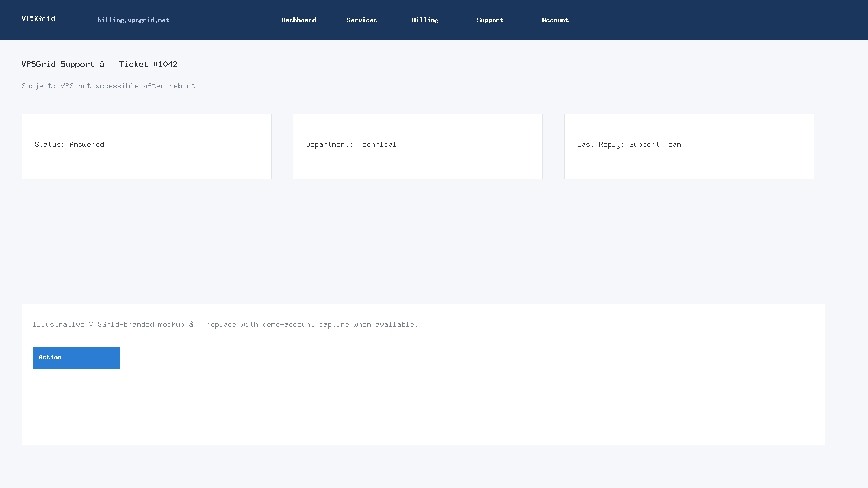The height and width of the screenshot is (488, 868).
Task: Open the Support section
Action: pyautogui.click(x=490, y=20)
